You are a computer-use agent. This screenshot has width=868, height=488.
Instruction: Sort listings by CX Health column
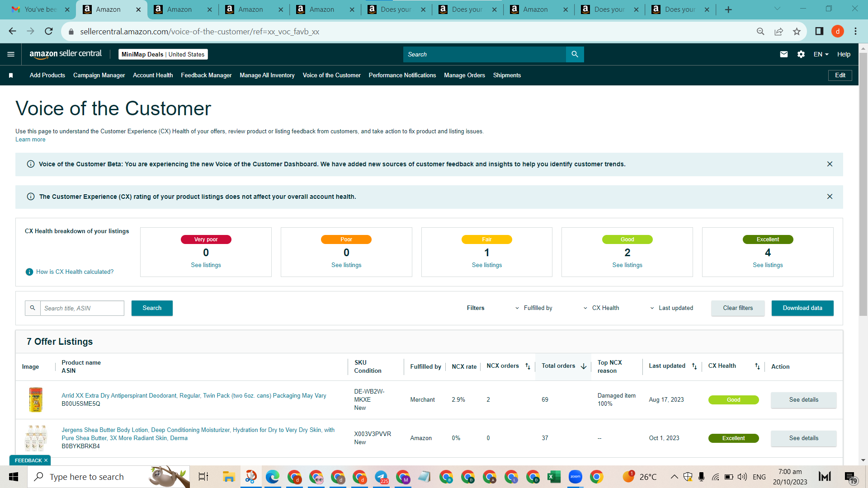click(x=757, y=366)
